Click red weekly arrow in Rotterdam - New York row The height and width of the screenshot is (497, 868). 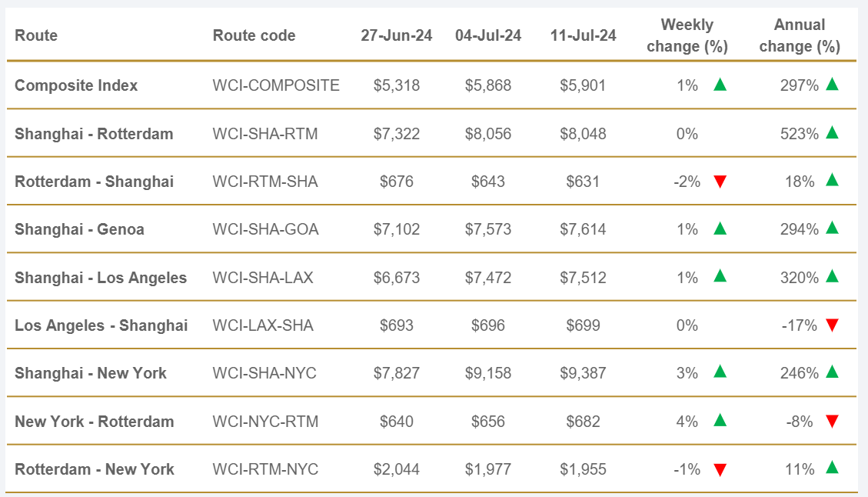[720, 470]
